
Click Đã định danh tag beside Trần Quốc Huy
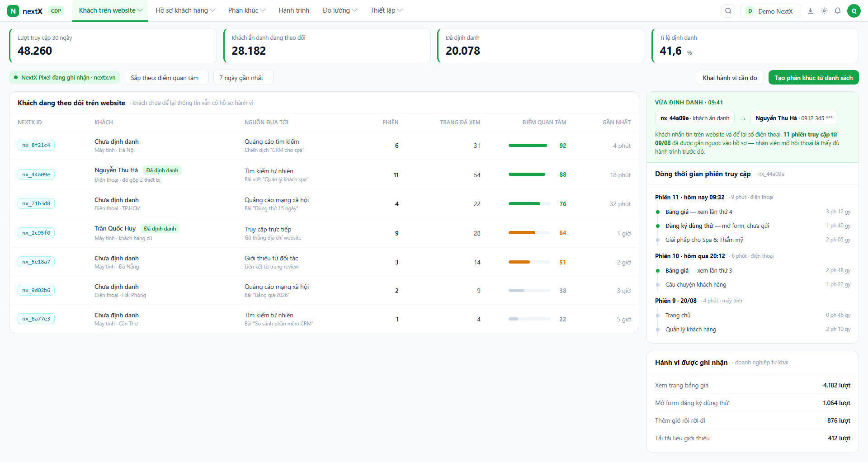[160, 229]
